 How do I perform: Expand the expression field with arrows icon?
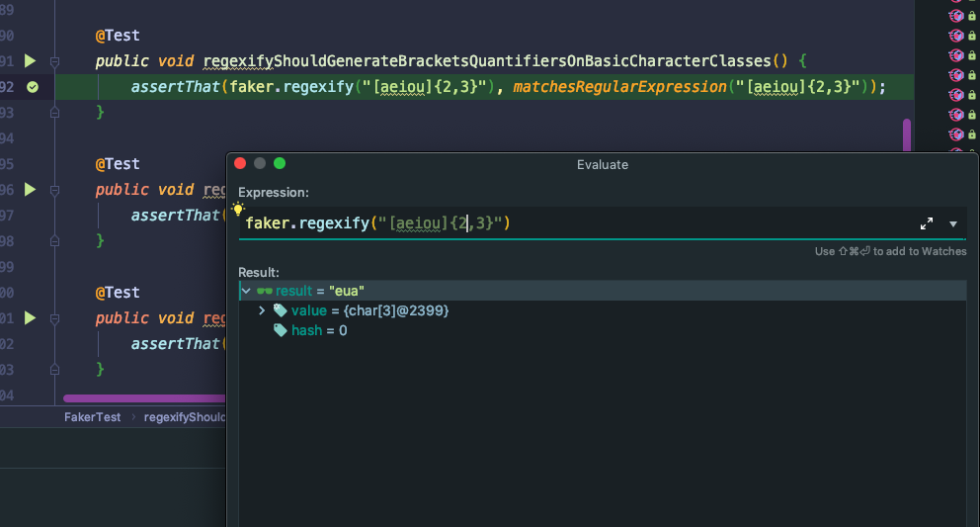pyautogui.click(x=927, y=224)
